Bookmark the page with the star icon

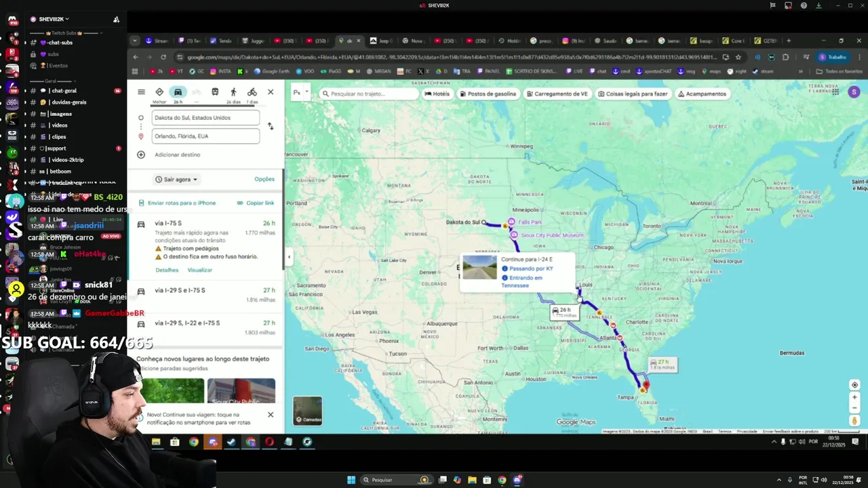coord(738,57)
